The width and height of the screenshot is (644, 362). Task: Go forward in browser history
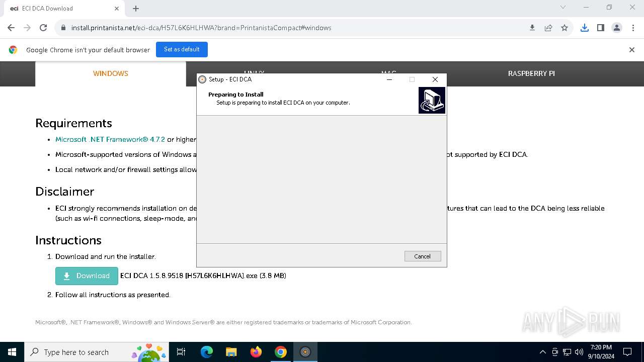[x=27, y=28]
